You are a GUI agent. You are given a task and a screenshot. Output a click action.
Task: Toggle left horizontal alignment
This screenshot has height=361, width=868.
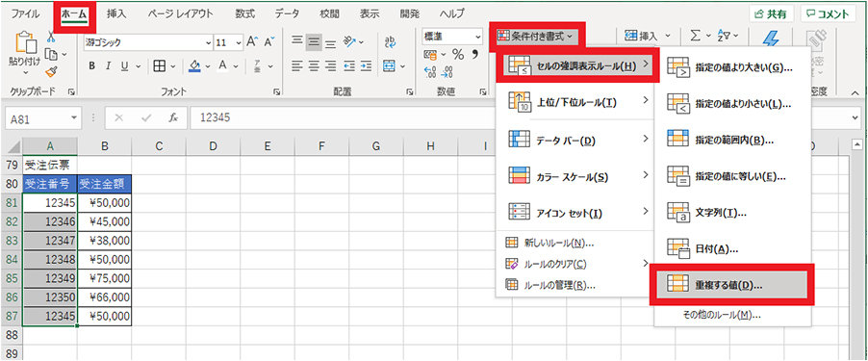[297, 65]
